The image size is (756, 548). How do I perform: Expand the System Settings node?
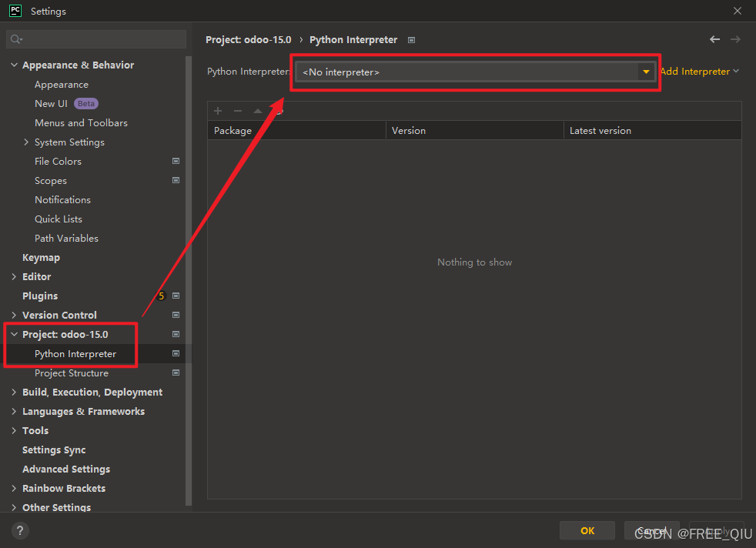coord(26,142)
